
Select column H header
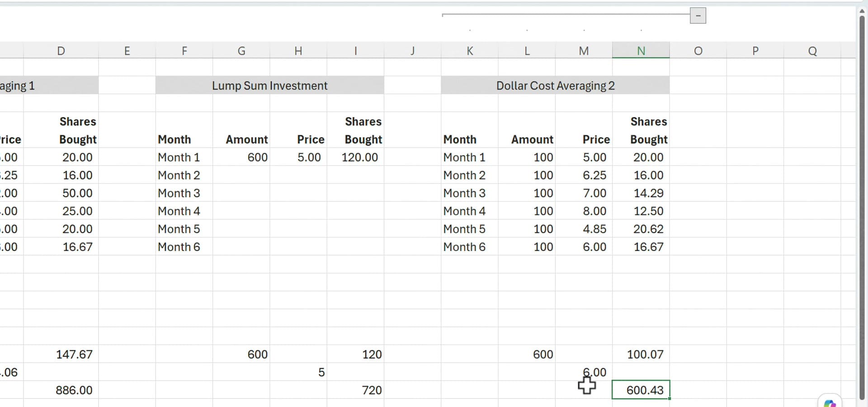(x=298, y=51)
